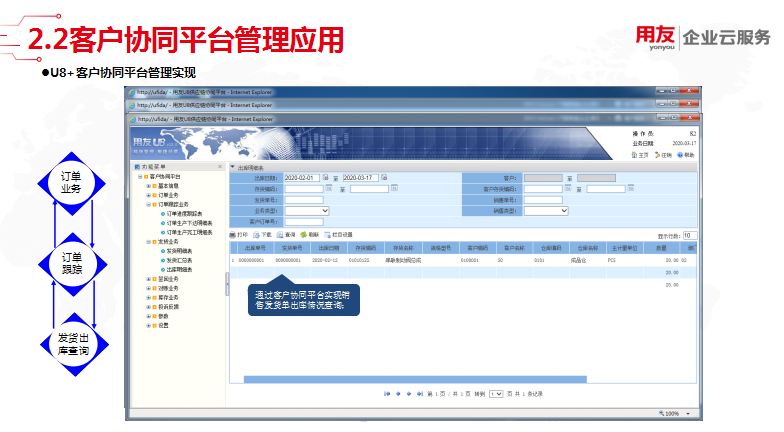The image size is (784, 432).
Task: Collapse the 发货业务 tree node
Action: pos(148,242)
